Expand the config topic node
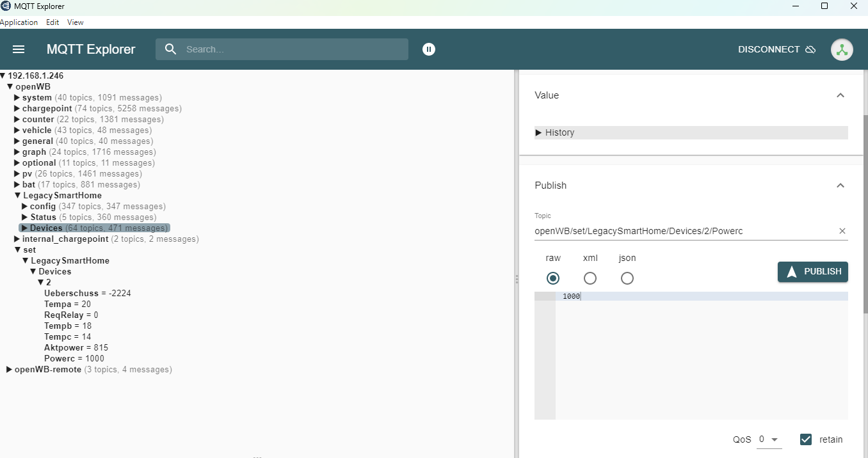 25,207
